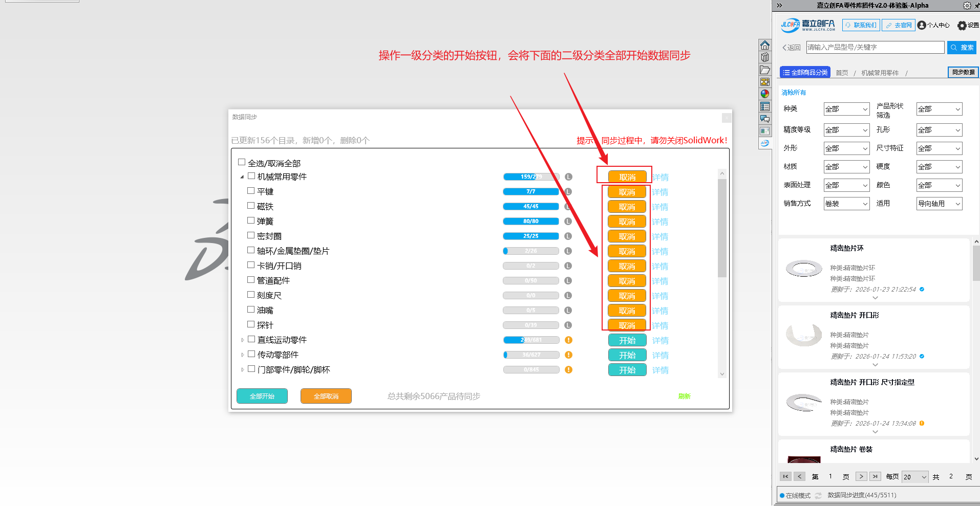Go to the next page of results
Image resolution: width=980 pixels, height=506 pixels.
click(x=861, y=476)
